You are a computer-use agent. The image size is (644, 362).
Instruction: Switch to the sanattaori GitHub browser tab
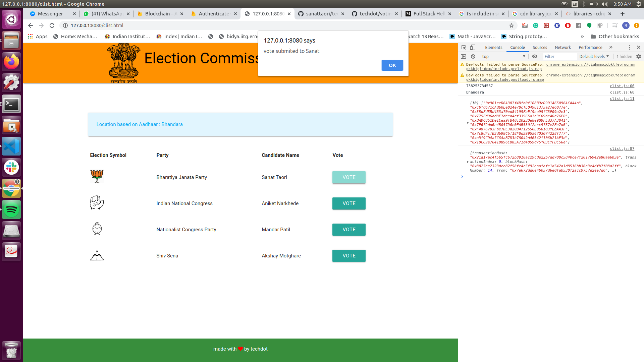tap(321, 14)
